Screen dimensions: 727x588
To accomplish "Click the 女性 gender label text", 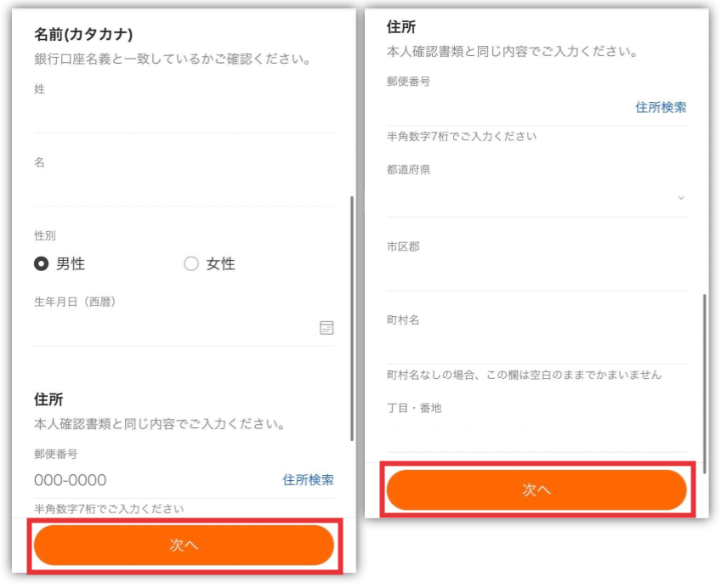I will coord(220,264).
